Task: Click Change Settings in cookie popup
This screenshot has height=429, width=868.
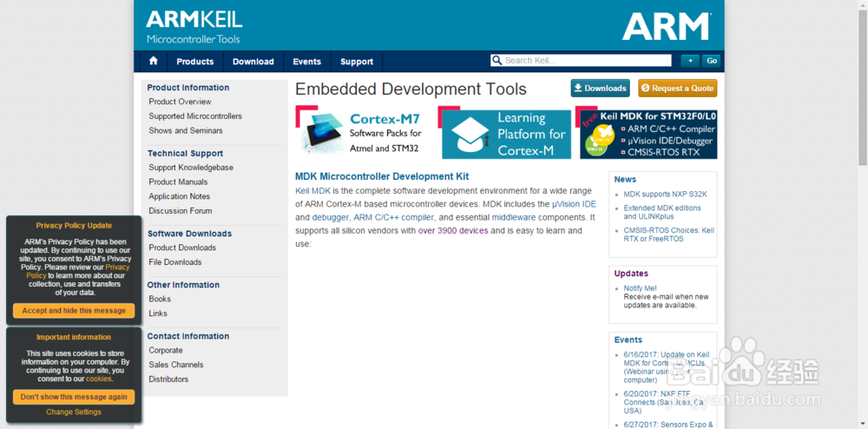Action: pos(74,412)
